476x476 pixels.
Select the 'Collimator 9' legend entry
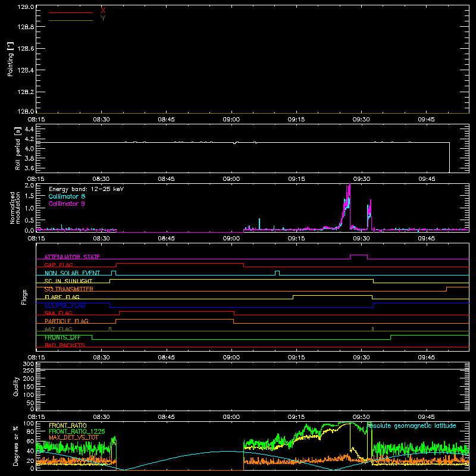[x=67, y=203]
